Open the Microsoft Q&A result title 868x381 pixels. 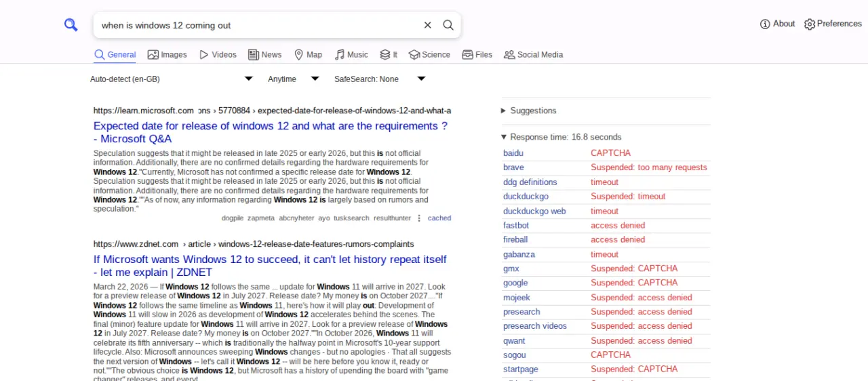tap(271, 132)
